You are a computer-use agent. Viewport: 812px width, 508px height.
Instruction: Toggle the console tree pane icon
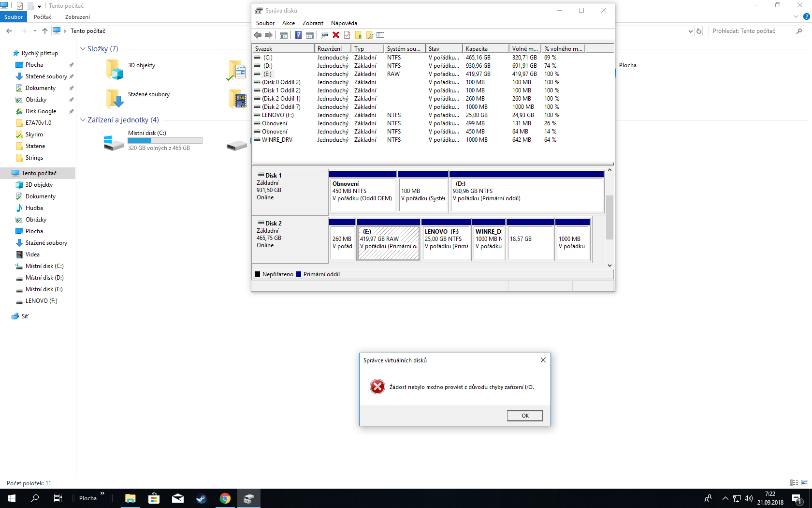click(284, 35)
